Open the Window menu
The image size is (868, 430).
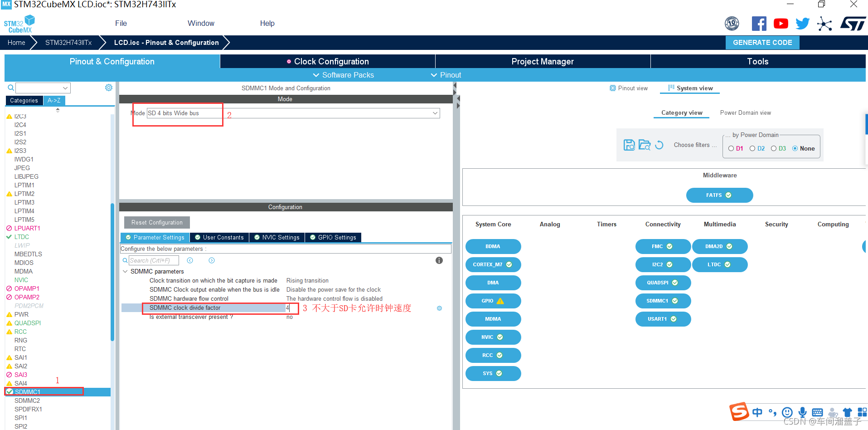pyautogui.click(x=201, y=23)
